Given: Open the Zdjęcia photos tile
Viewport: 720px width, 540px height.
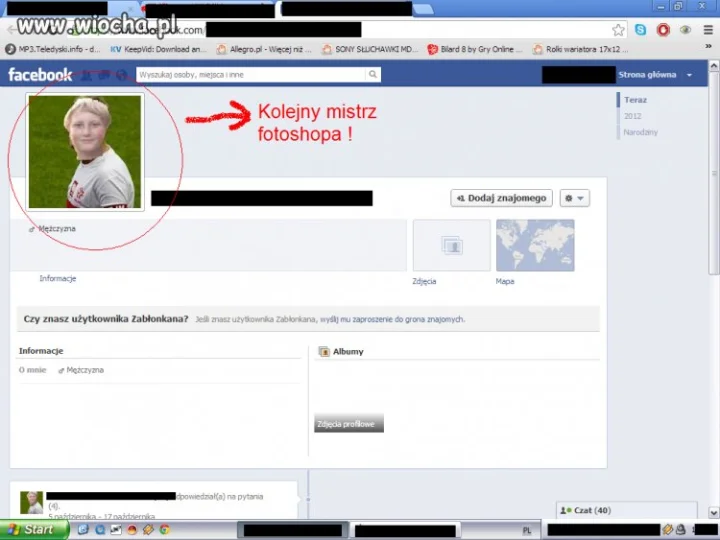Looking at the screenshot, I should [x=452, y=245].
